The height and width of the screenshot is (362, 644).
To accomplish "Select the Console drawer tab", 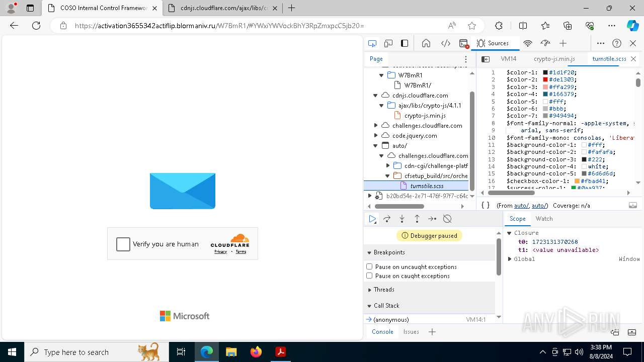I will (x=382, y=332).
